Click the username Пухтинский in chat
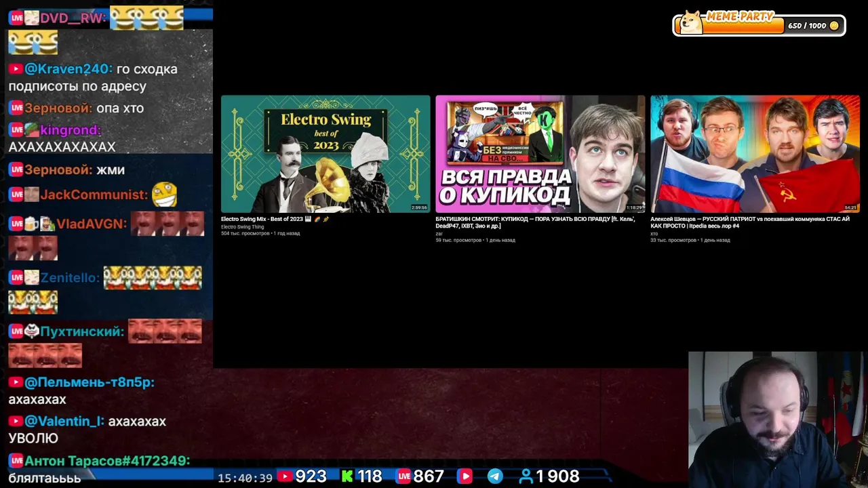Viewport: 868px width, 488px height. (83, 332)
